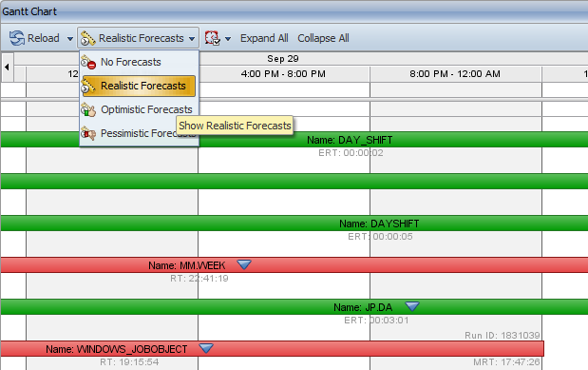This screenshot has height=370, width=588.
Task: Click the Gantt Chart panel title
Action: point(29,11)
